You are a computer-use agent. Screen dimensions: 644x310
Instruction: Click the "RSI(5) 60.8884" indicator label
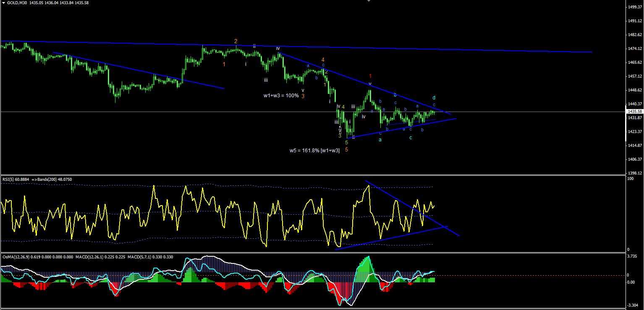pyautogui.click(x=16, y=180)
